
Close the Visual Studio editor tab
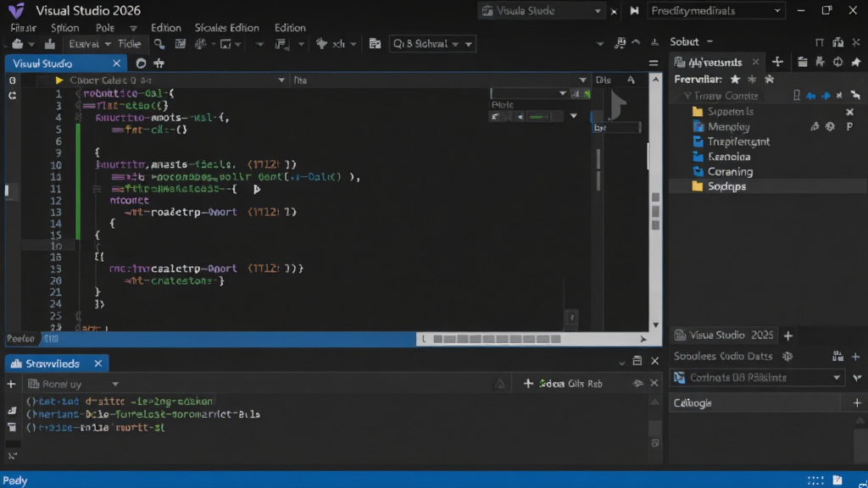[116, 64]
